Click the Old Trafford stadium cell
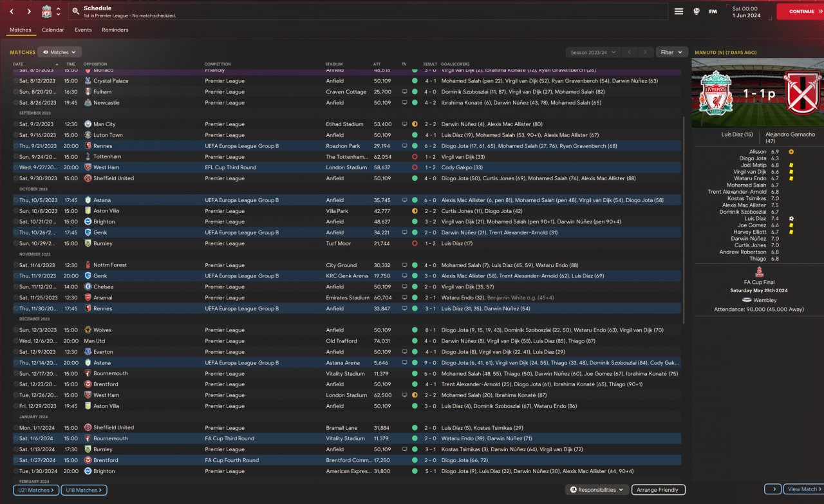 [x=342, y=341]
